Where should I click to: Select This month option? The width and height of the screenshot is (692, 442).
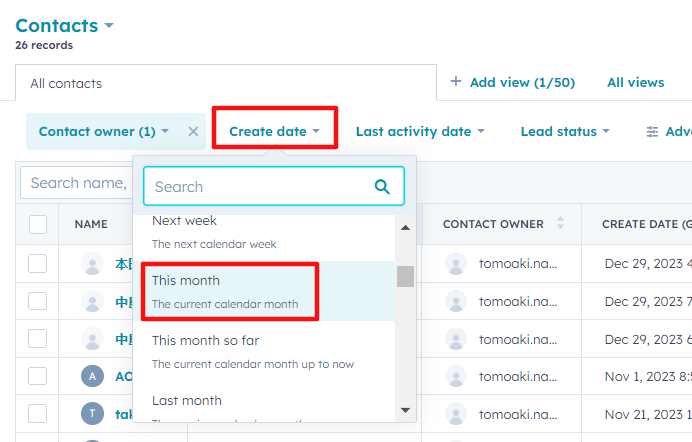230,291
